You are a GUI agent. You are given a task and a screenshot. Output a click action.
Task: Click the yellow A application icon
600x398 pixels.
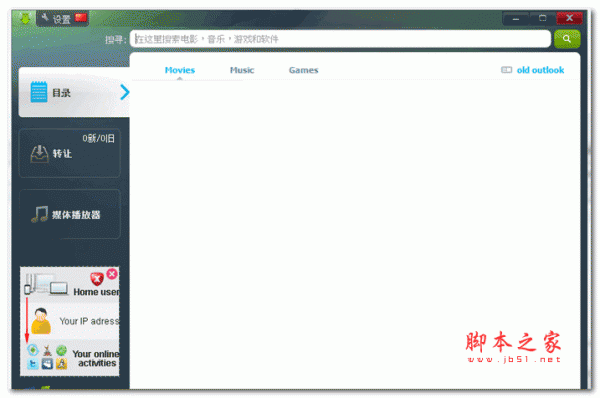(x=61, y=363)
